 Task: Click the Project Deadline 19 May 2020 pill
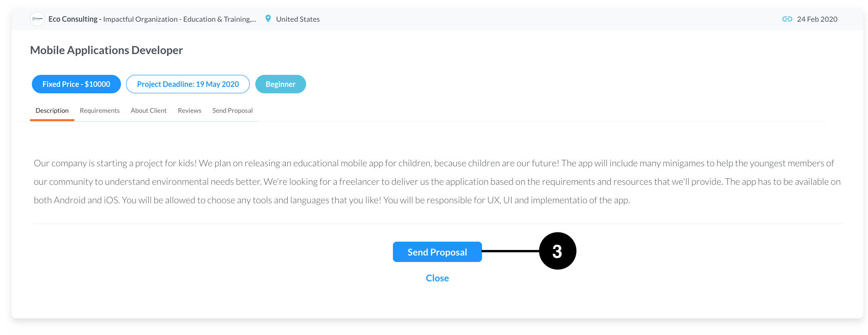coord(188,84)
